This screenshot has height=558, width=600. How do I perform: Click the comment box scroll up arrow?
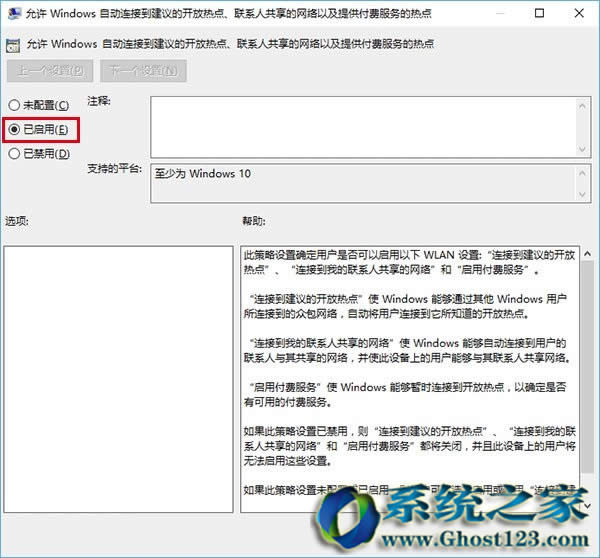tap(582, 106)
